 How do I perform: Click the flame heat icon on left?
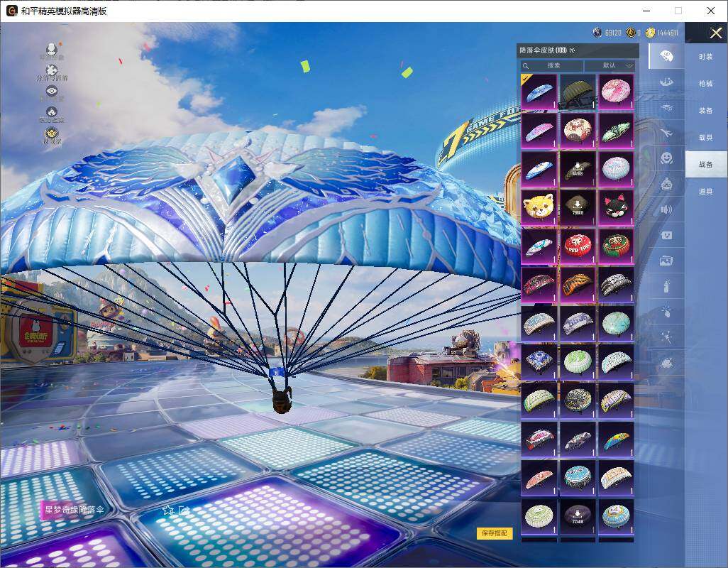[52, 112]
